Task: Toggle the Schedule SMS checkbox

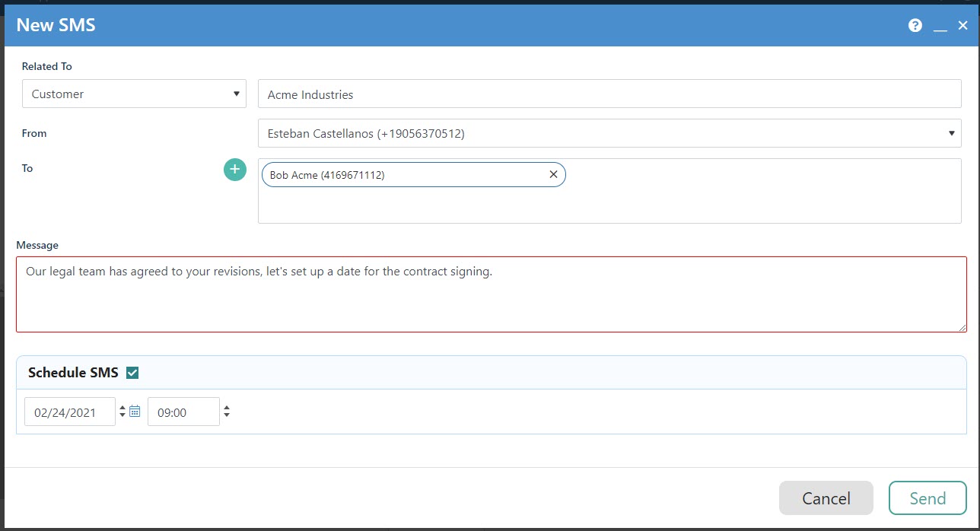Action: [132, 373]
